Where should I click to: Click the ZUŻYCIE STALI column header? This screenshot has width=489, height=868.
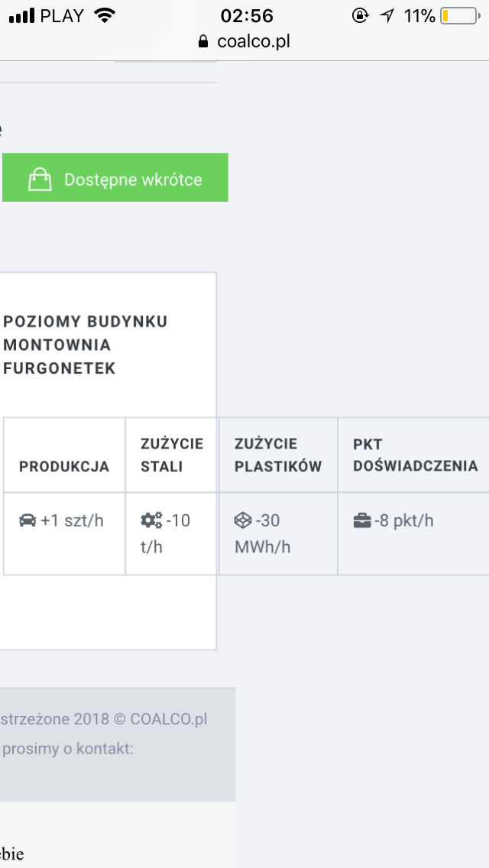pyautogui.click(x=172, y=455)
